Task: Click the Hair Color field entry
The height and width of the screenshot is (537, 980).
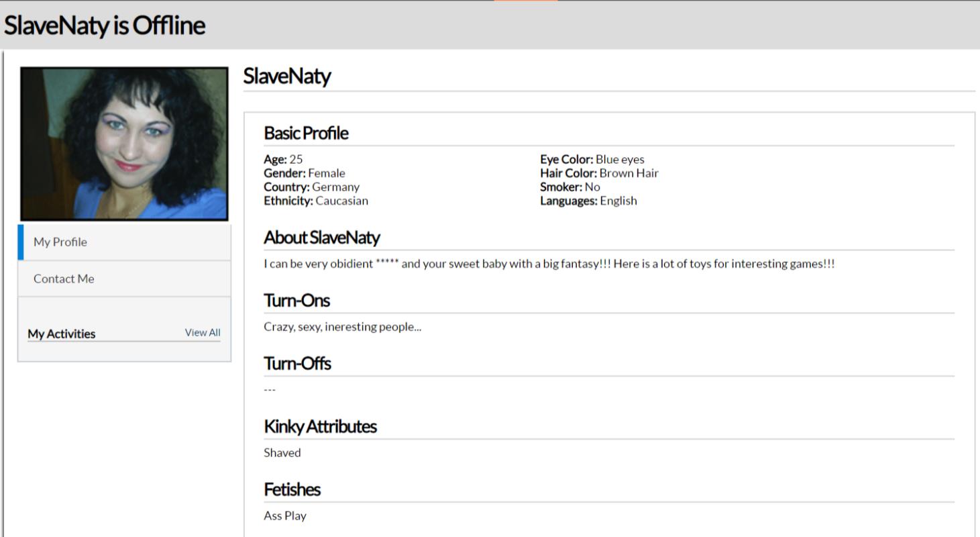Action: [x=599, y=173]
